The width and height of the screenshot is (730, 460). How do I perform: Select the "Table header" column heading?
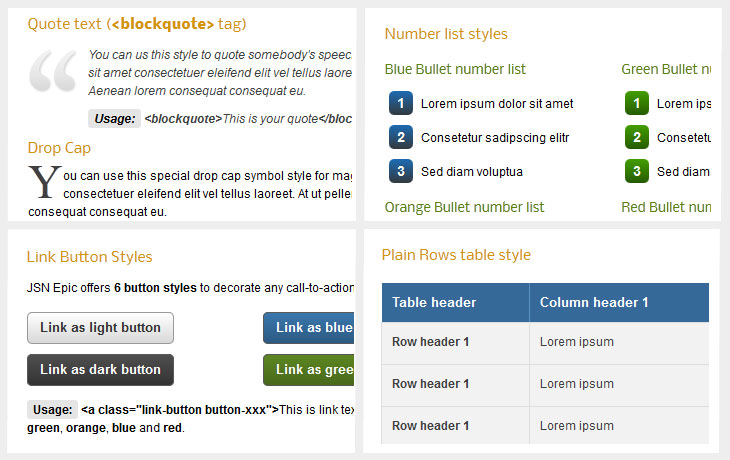coord(434,302)
